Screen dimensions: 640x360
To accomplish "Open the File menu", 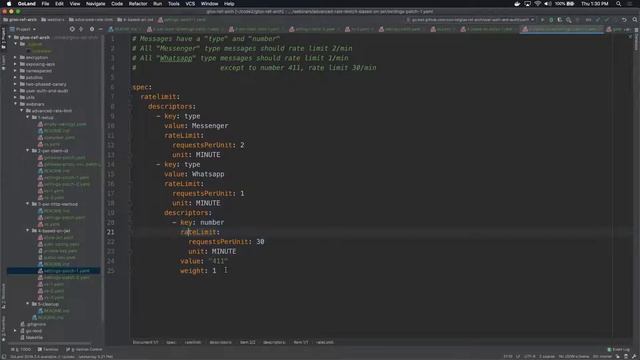I will 45,4.
